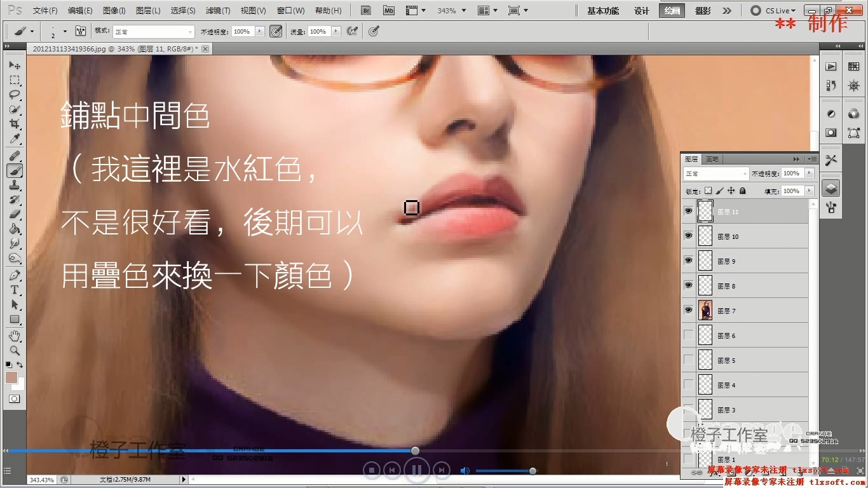Open the 窗口(W) menu

(291, 11)
